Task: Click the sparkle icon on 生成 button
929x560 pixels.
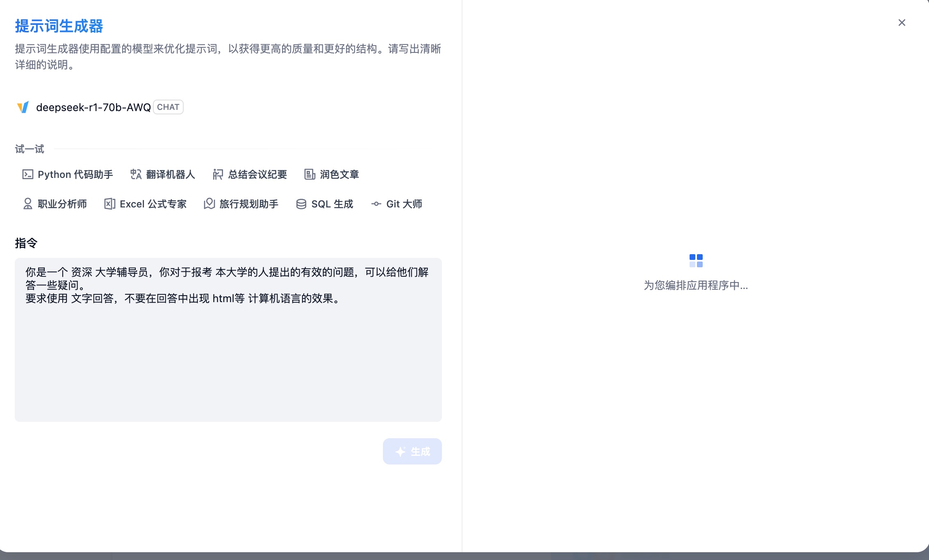Action: (x=401, y=451)
